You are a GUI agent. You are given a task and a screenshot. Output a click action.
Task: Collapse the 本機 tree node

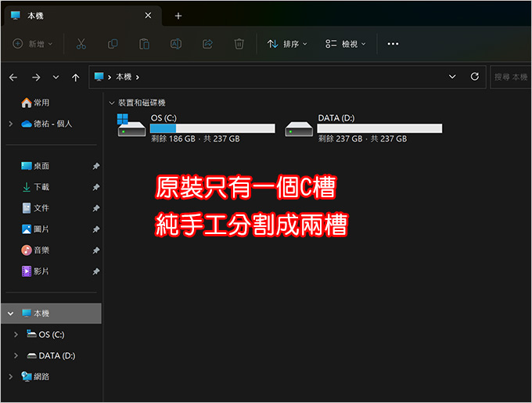(10, 314)
